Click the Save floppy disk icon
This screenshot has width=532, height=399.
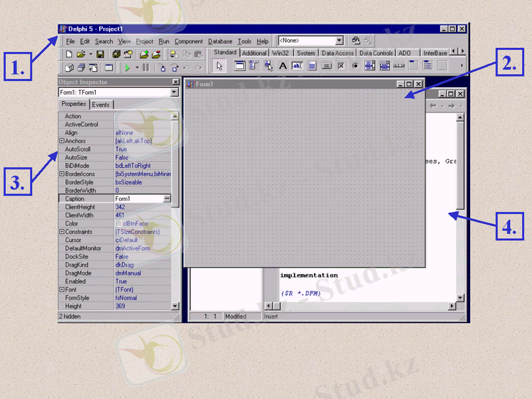coord(100,54)
